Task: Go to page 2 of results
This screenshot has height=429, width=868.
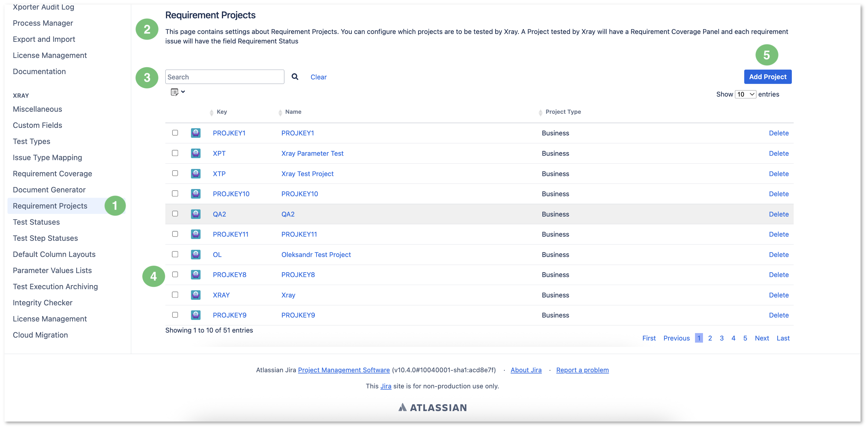Action: (710, 338)
